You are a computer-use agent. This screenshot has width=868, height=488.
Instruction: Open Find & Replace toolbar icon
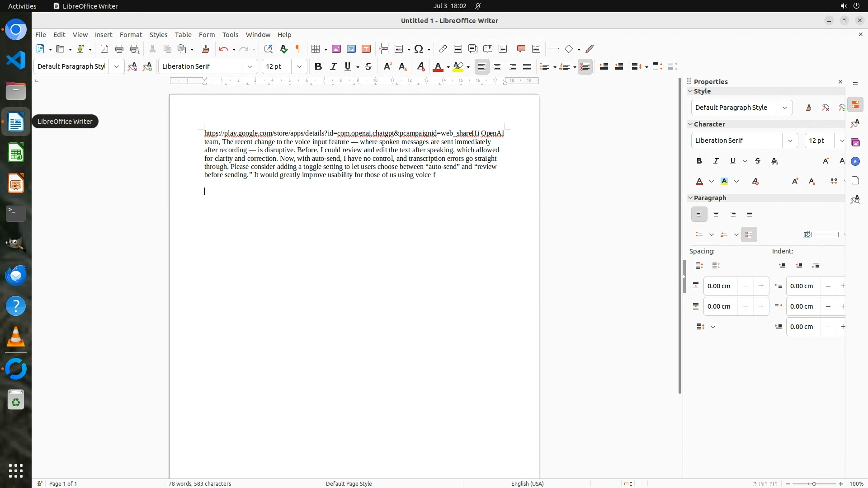point(268,49)
